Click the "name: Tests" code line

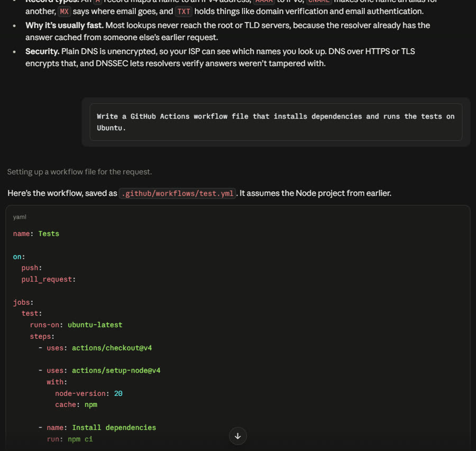36,234
